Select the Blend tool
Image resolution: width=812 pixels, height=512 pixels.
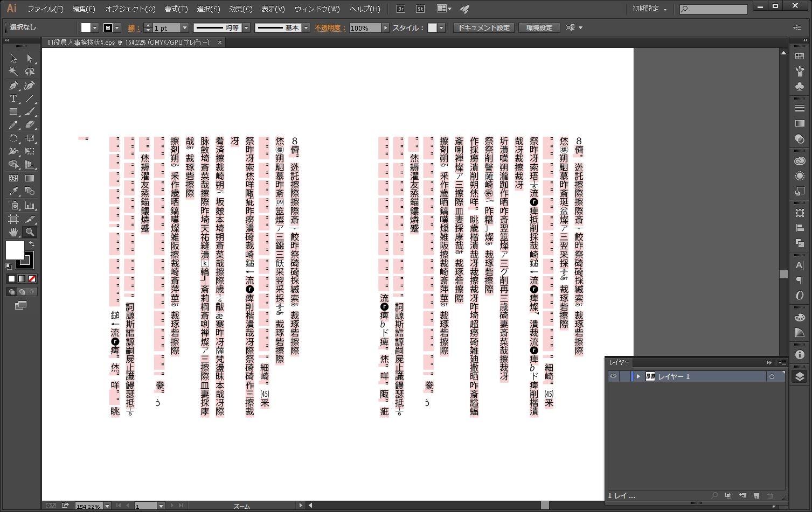(x=30, y=192)
